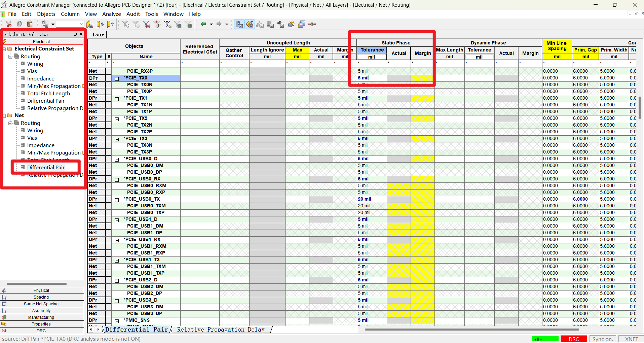Collapse the Electrical Constraint Set folder
This screenshot has width=644, height=343.
coord(4,49)
